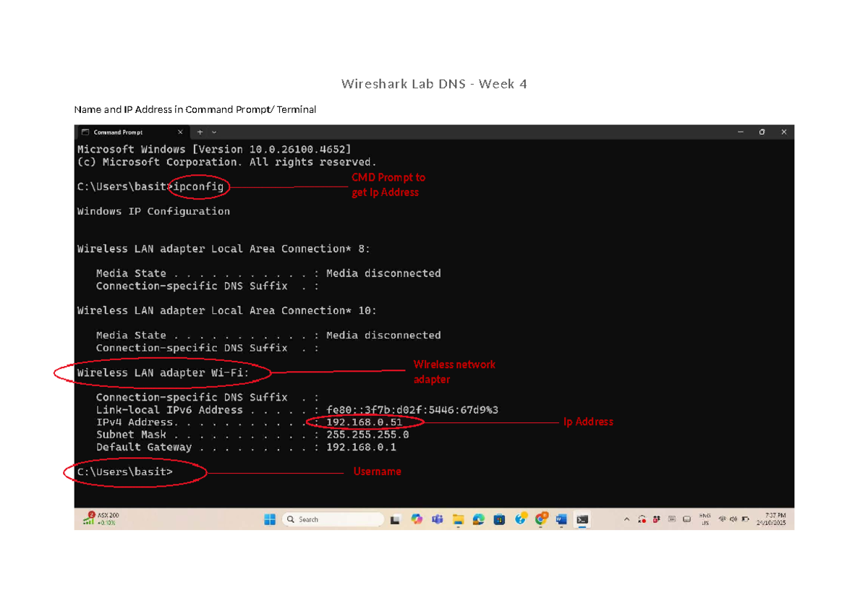Open the terminal profiles dropdown arrow
This screenshot has width=868, height=614.
tap(214, 132)
